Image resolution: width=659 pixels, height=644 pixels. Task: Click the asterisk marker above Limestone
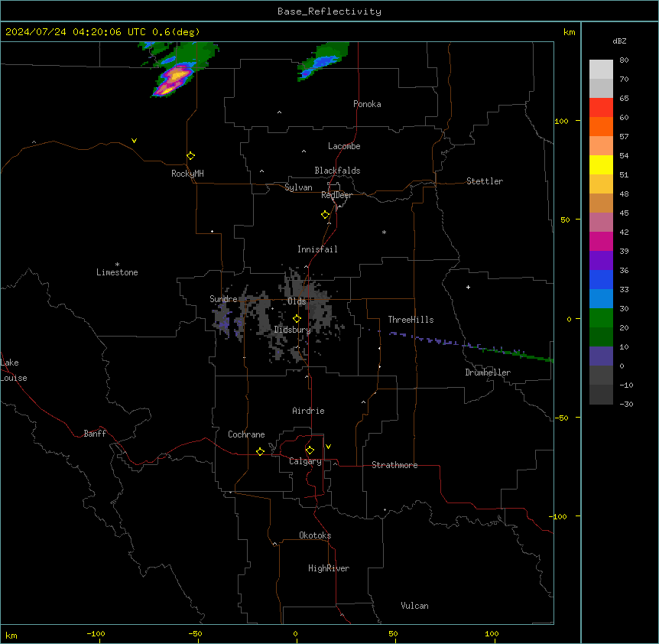(117, 265)
